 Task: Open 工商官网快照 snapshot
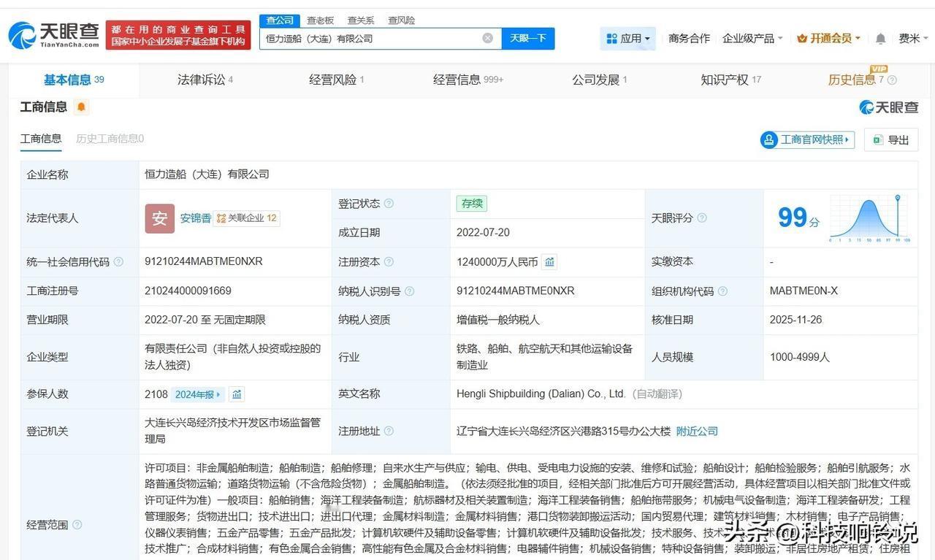point(808,139)
